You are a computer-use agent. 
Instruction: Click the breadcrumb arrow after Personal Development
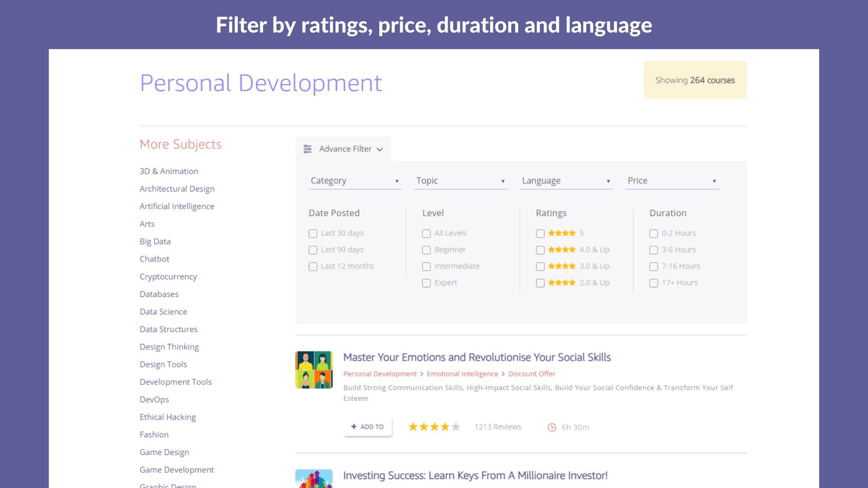pos(422,374)
